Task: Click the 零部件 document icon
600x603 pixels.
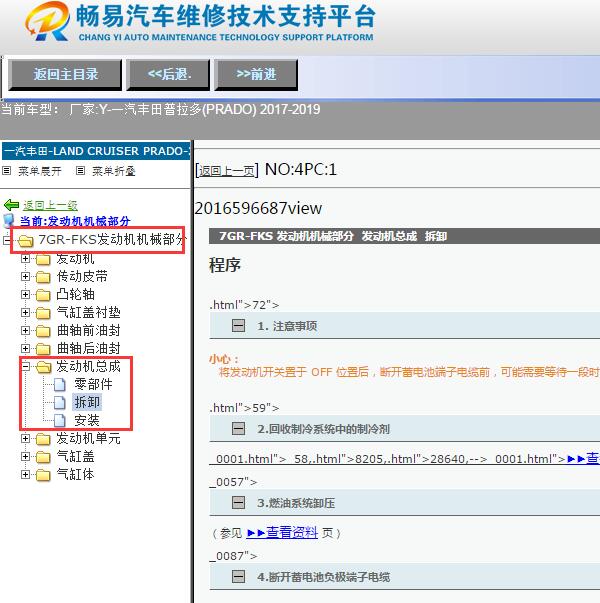Action: [60, 384]
